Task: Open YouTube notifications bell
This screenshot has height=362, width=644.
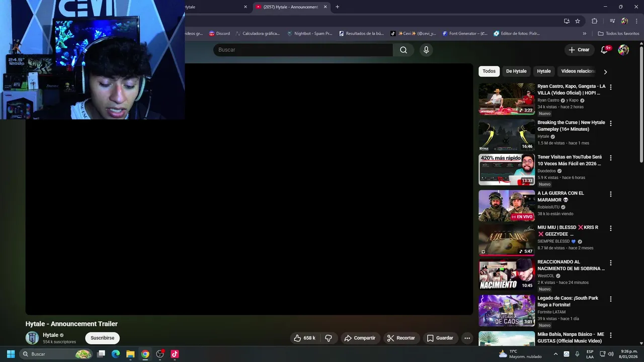Action: click(605, 50)
